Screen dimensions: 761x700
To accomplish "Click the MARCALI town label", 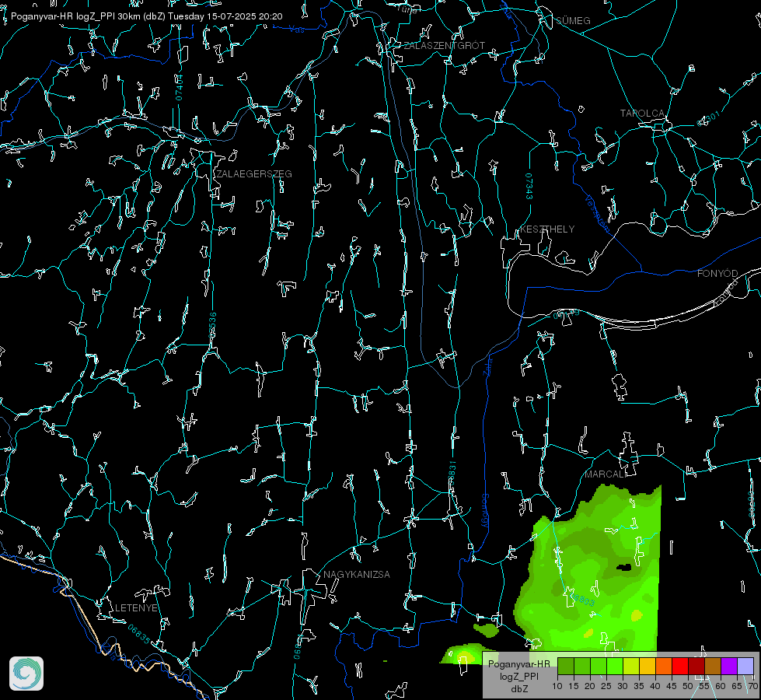I will [x=606, y=474].
